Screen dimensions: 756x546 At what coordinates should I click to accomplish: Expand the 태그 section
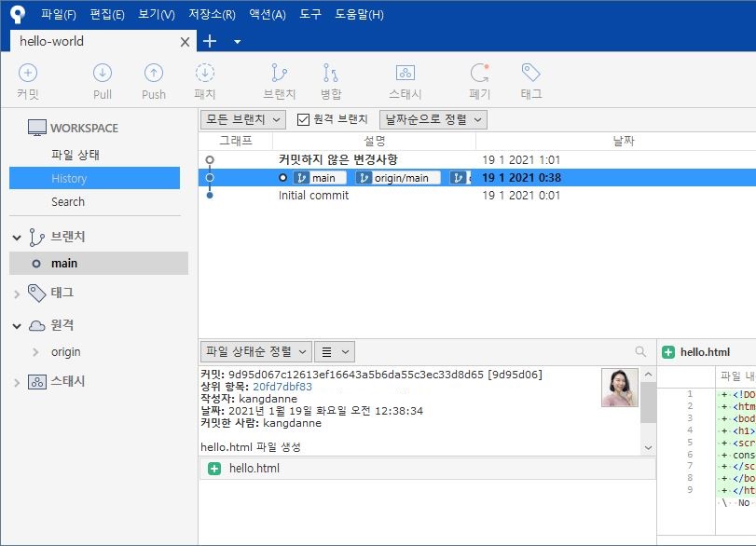pyautogui.click(x=17, y=293)
